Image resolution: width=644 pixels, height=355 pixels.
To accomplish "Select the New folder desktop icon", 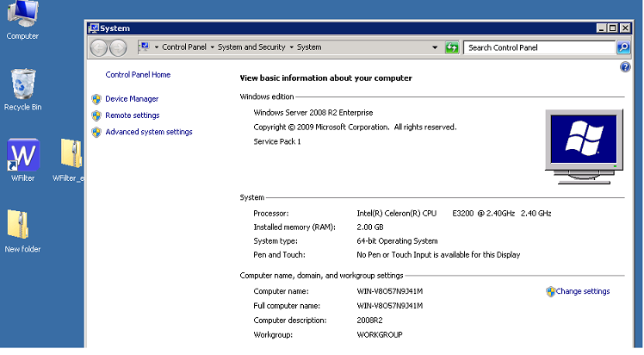I will [22, 226].
